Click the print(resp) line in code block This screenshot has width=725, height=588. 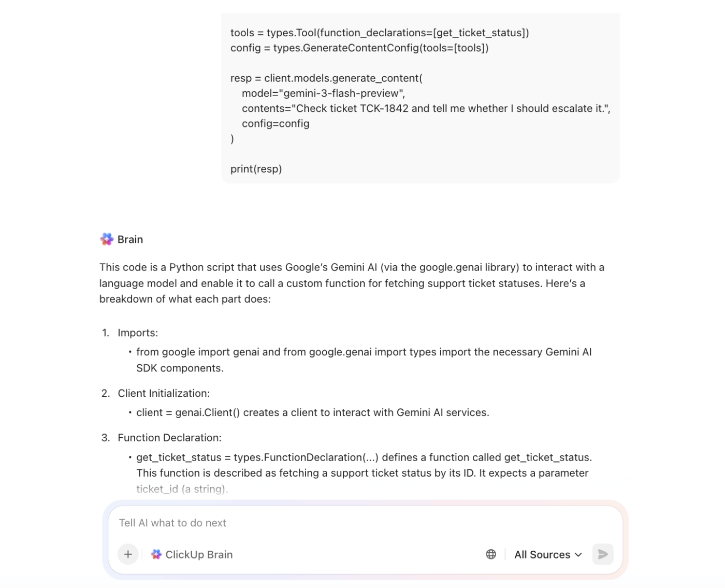coord(256,169)
